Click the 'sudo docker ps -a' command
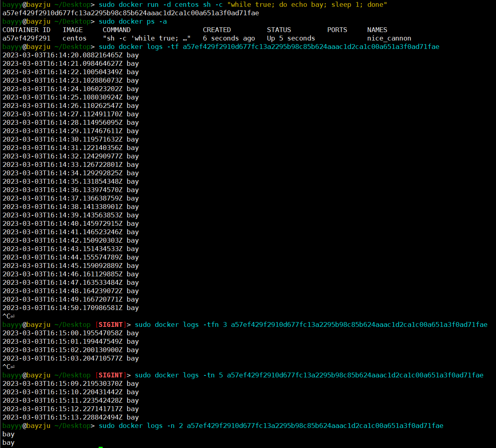The height and width of the screenshot is (448, 496). tap(133, 22)
